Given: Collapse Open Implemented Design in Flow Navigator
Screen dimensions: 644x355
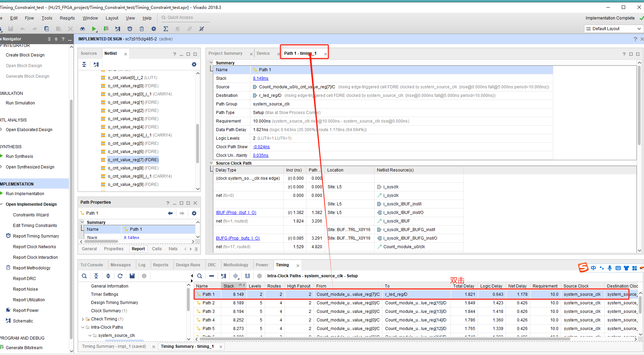Looking at the screenshot, I should (x=2, y=204).
